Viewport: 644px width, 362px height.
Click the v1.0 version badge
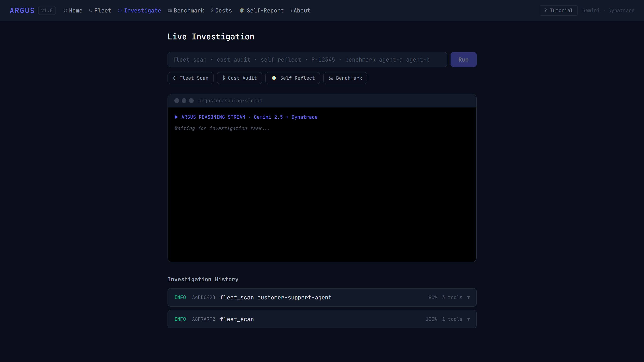[x=47, y=10]
